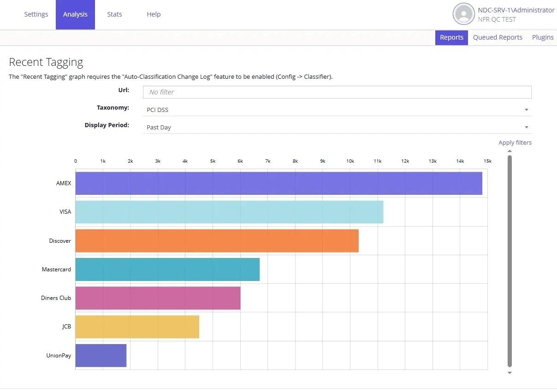Click the Discover axis label
This screenshot has width=557, height=392.
60,241
